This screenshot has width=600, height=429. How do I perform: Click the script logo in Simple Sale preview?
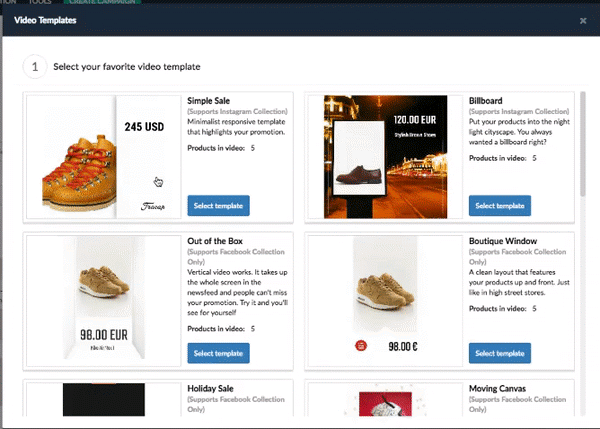click(153, 207)
